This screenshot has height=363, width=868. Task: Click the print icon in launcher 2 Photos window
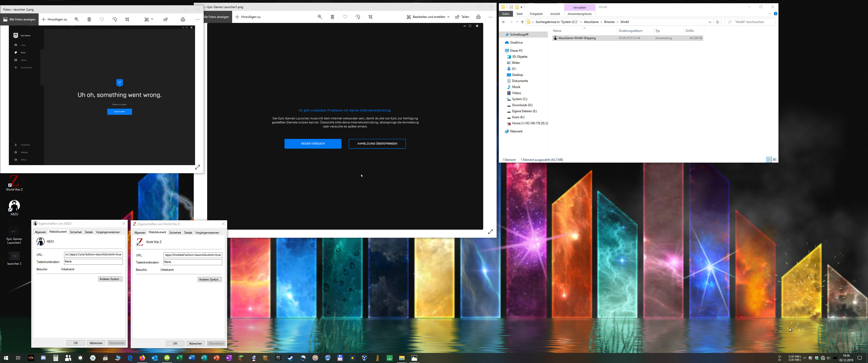click(183, 19)
